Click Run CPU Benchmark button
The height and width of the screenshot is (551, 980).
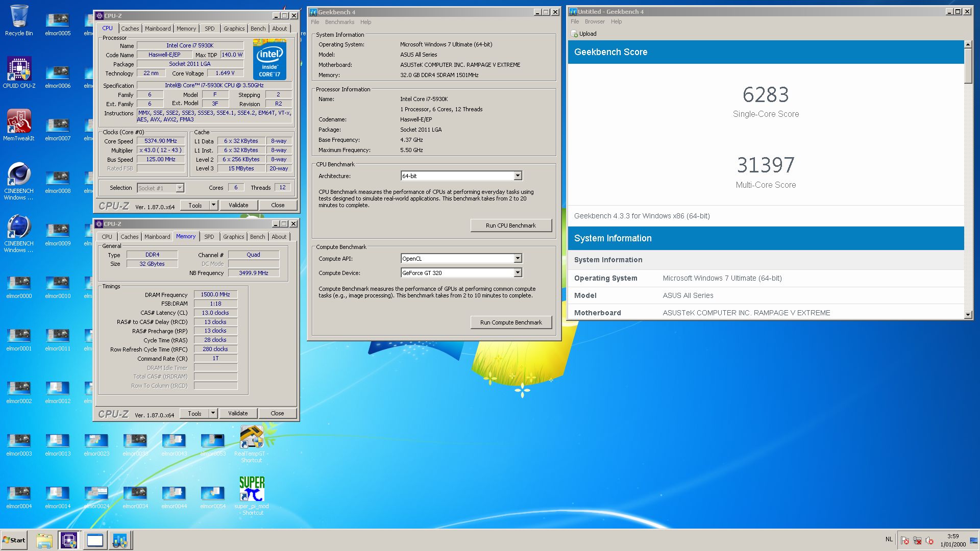click(x=510, y=226)
